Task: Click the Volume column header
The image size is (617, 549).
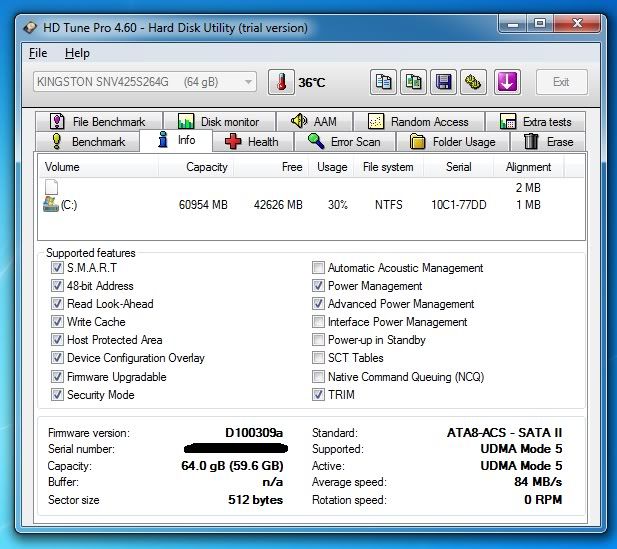Action: coord(98,167)
